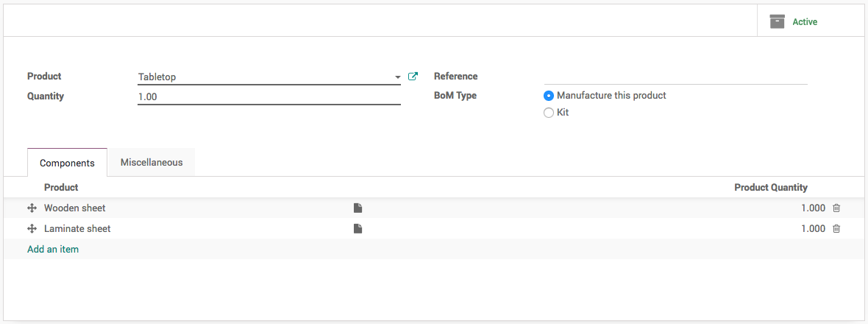Expand the Product dropdown arrow
The image size is (868, 324).
(x=397, y=77)
